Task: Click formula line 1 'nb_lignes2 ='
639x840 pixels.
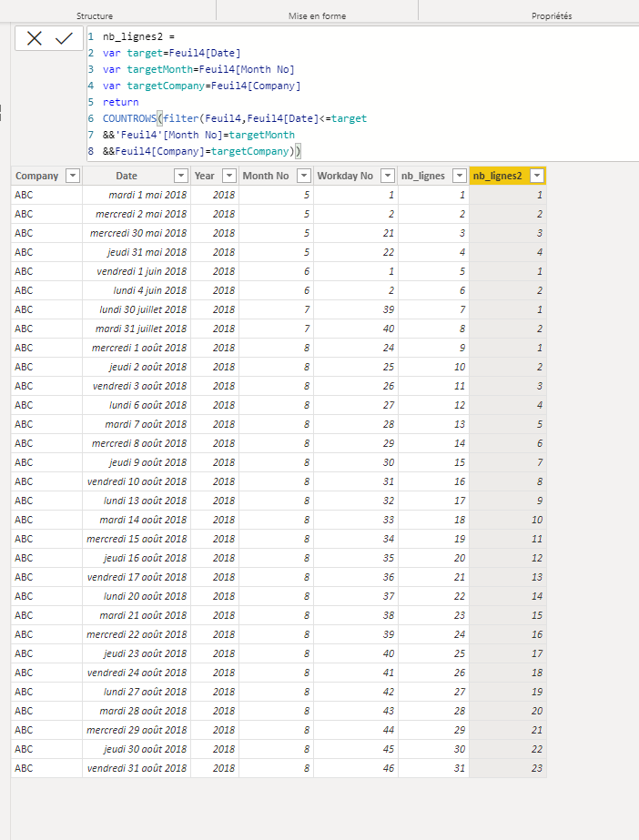Action: [x=138, y=36]
